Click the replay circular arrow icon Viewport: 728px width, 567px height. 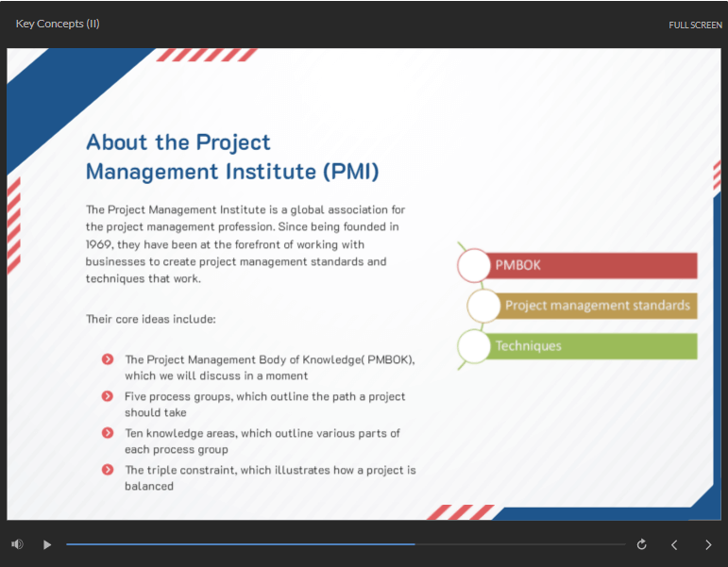[x=642, y=544]
